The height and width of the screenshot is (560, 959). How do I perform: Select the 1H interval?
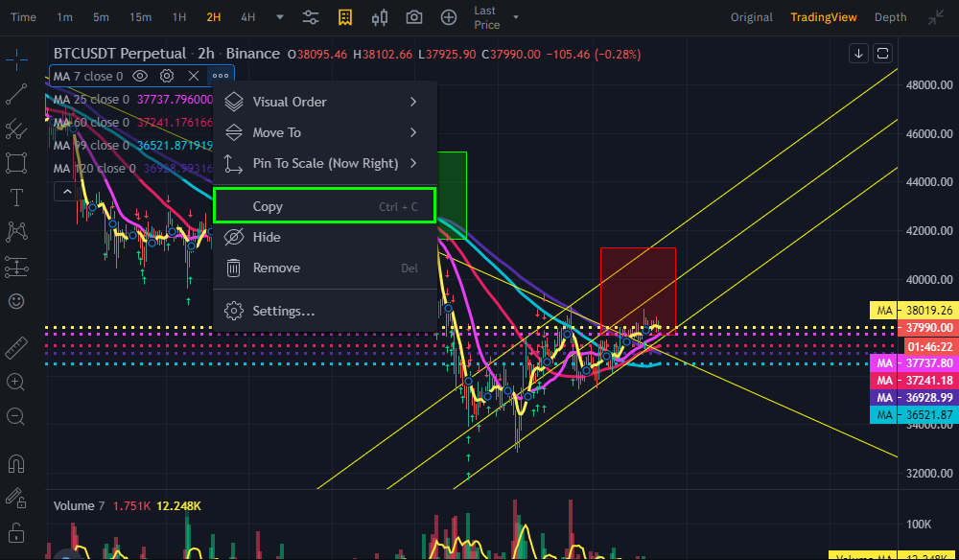tap(179, 17)
